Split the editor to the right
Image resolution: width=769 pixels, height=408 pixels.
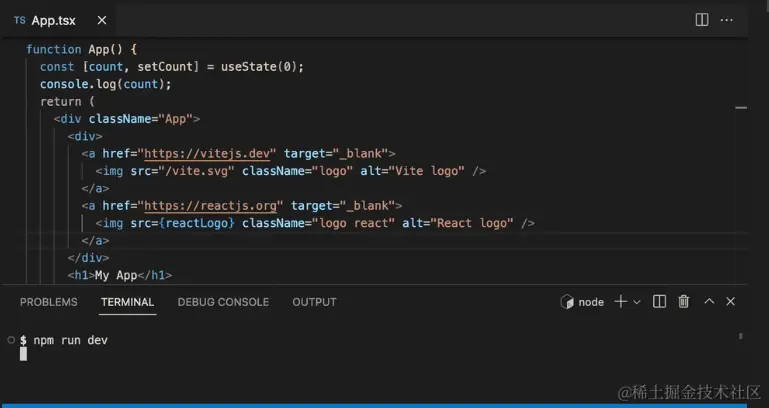(x=702, y=20)
